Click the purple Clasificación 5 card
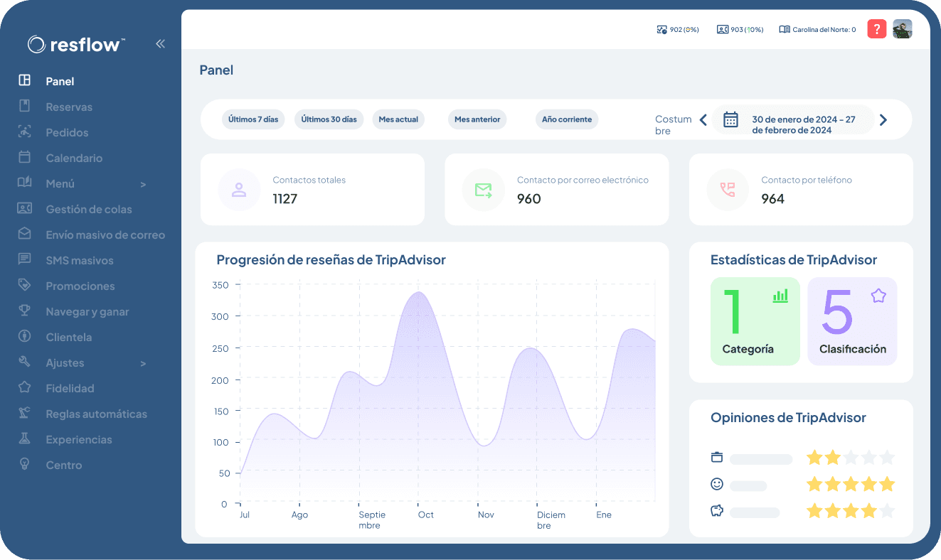941x560 pixels. [x=852, y=321]
